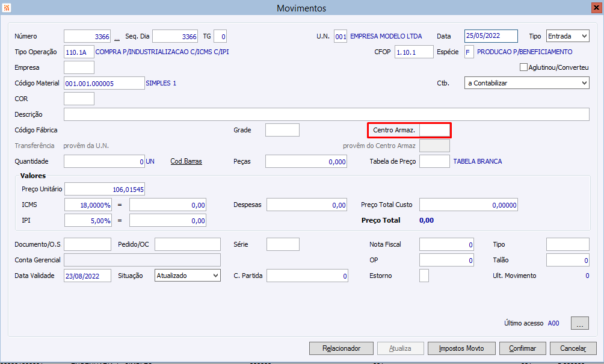The width and height of the screenshot is (604, 364).
Task: Focus the OP field
Action: 446,260
